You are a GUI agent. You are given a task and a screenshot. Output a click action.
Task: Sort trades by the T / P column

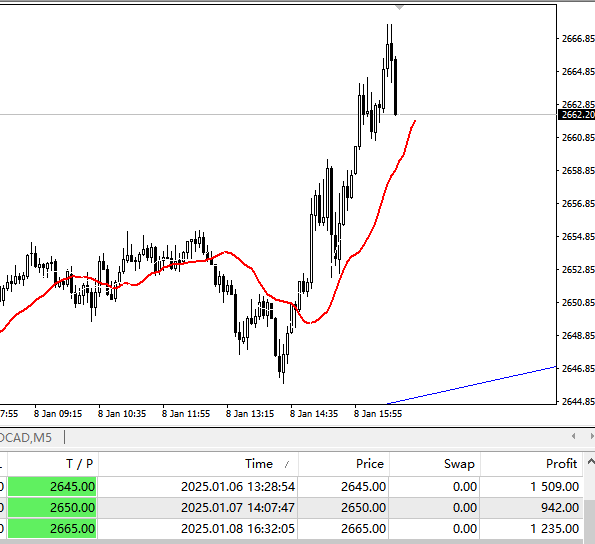pos(53,464)
